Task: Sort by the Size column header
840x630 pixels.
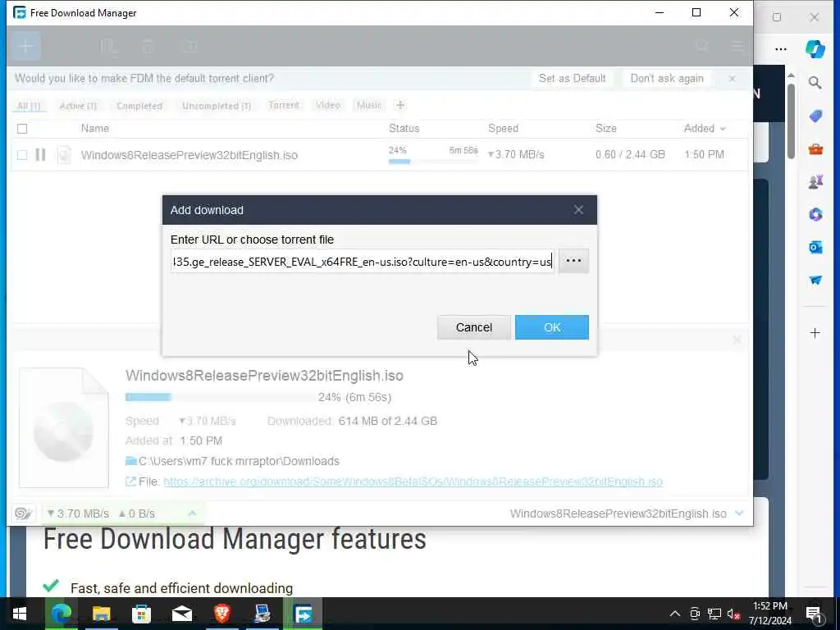Action: tap(606, 129)
